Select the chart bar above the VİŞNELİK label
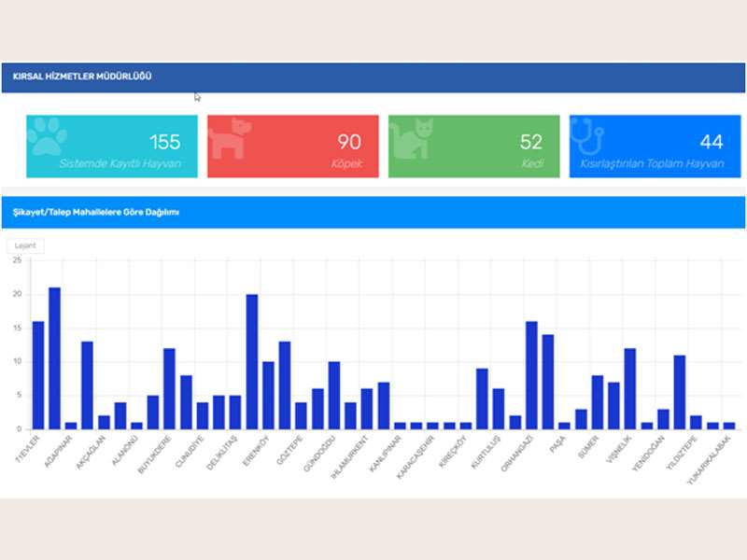 [x=629, y=388]
